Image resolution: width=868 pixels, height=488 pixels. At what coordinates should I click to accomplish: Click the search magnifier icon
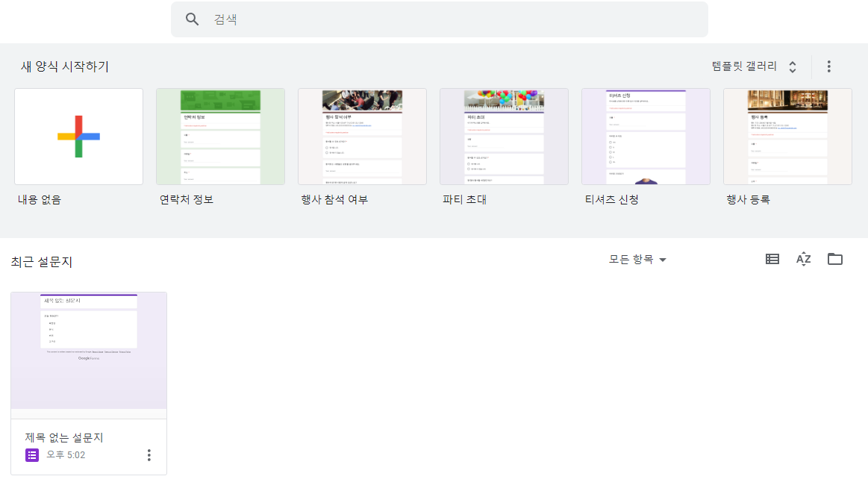coord(192,19)
